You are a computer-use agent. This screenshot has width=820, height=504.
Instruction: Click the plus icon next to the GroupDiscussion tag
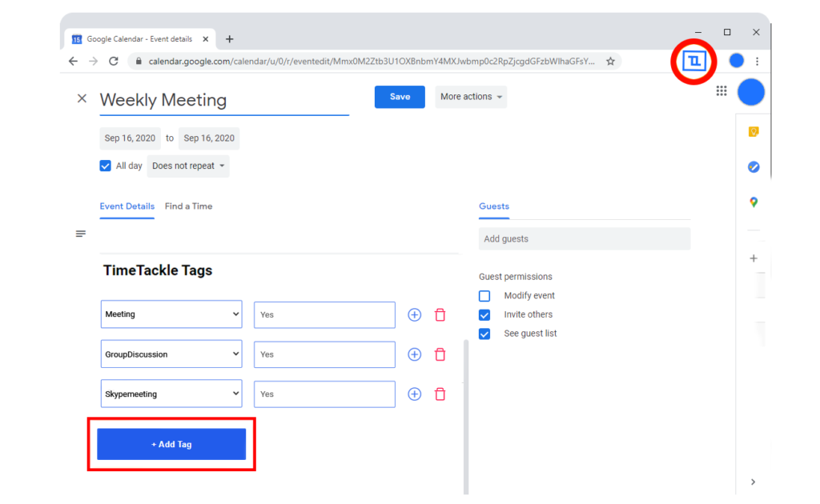pos(414,354)
